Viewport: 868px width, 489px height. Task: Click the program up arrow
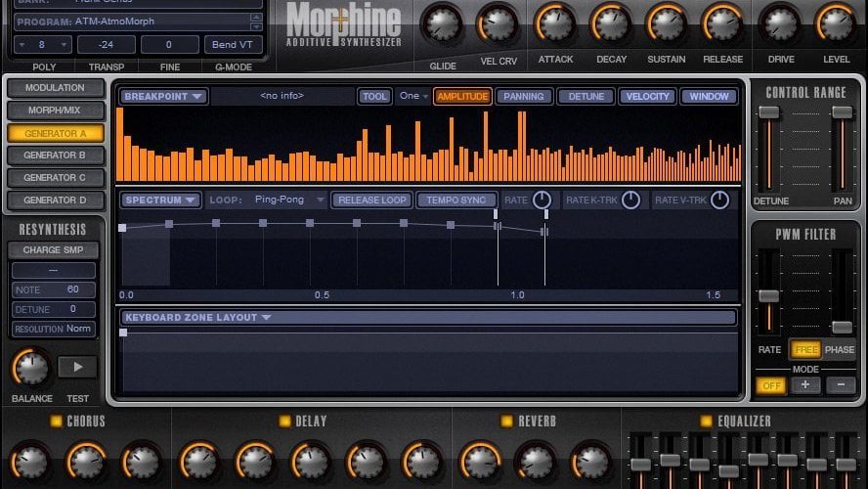click(x=256, y=18)
